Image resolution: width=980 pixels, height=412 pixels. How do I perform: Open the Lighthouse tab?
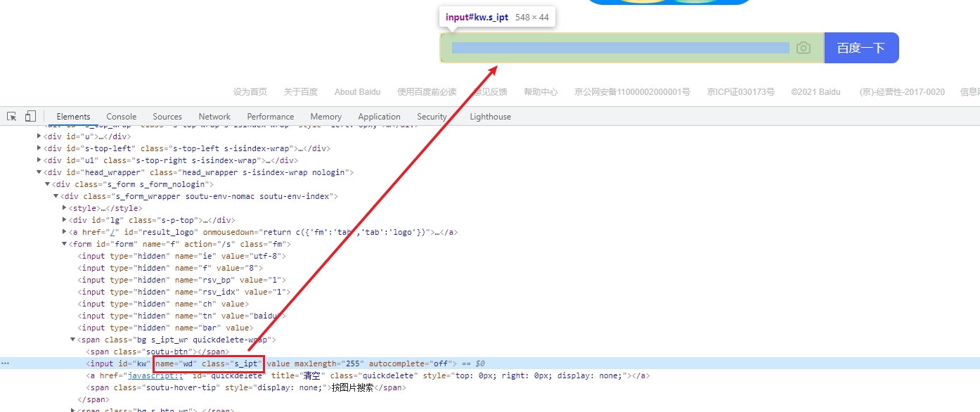click(x=490, y=117)
